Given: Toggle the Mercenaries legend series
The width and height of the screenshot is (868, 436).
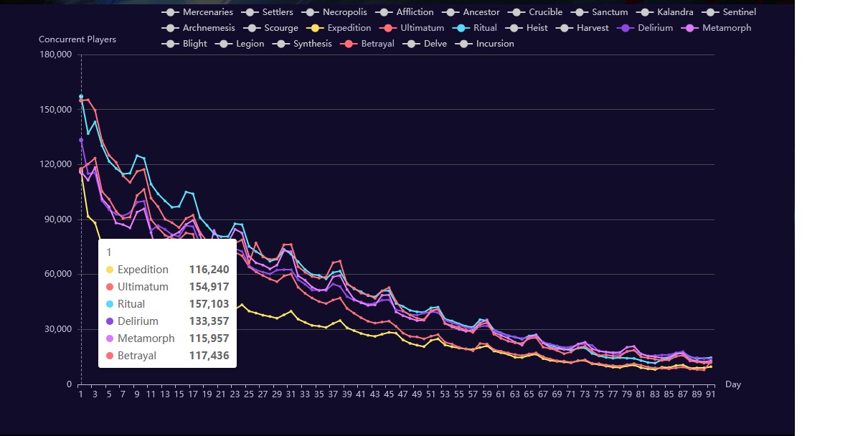Looking at the screenshot, I should coord(197,12).
